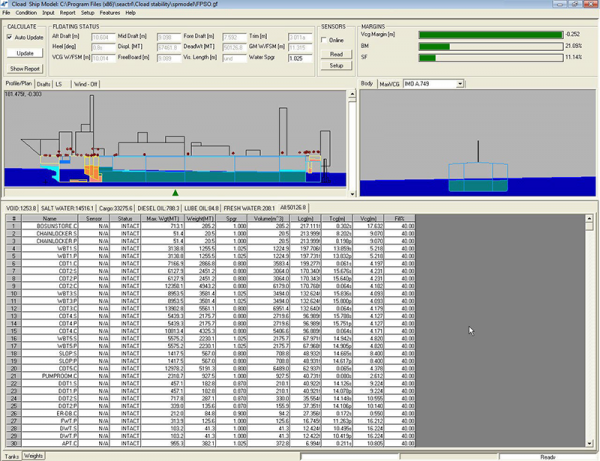Click the Cload app icon in title bar
The width and height of the screenshot is (600, 461).
(5, 4)
